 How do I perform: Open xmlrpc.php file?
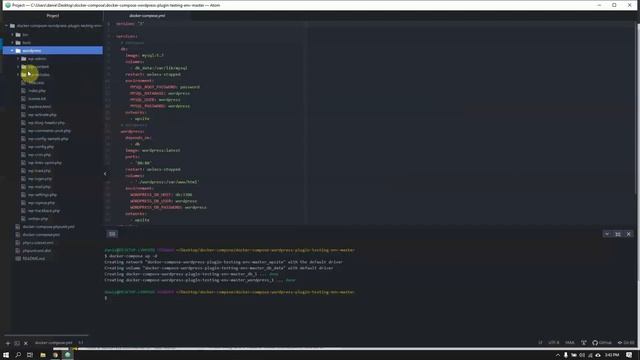pyautogui.click(x=38, y=219)
